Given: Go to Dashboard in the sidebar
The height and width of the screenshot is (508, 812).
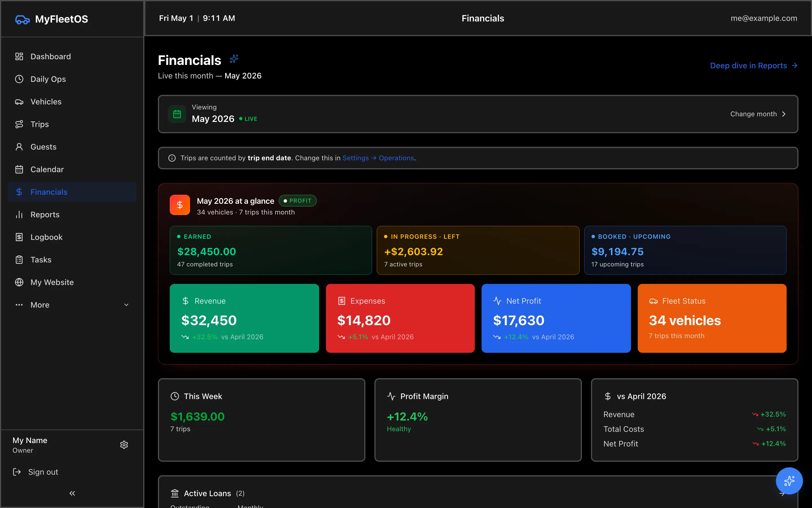Looking at the screenshot, I should click(72, 56).
